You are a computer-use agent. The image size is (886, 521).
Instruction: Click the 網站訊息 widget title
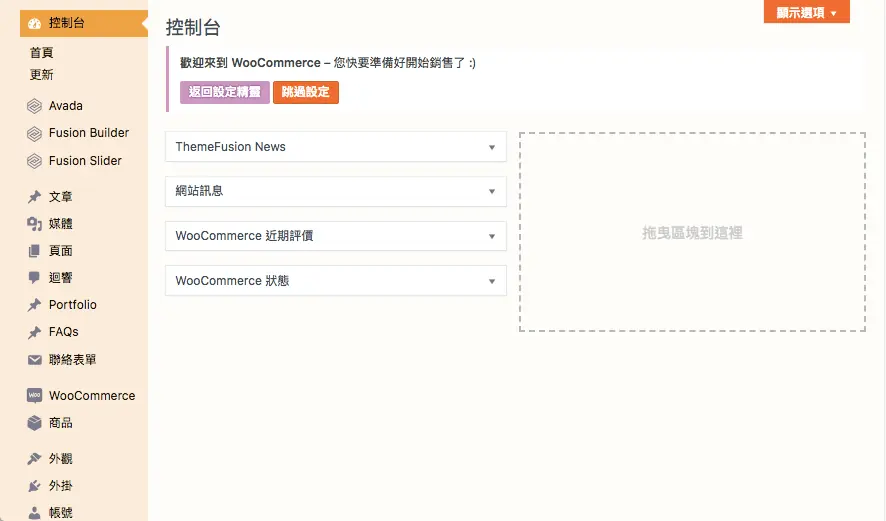tap(199, 191)
